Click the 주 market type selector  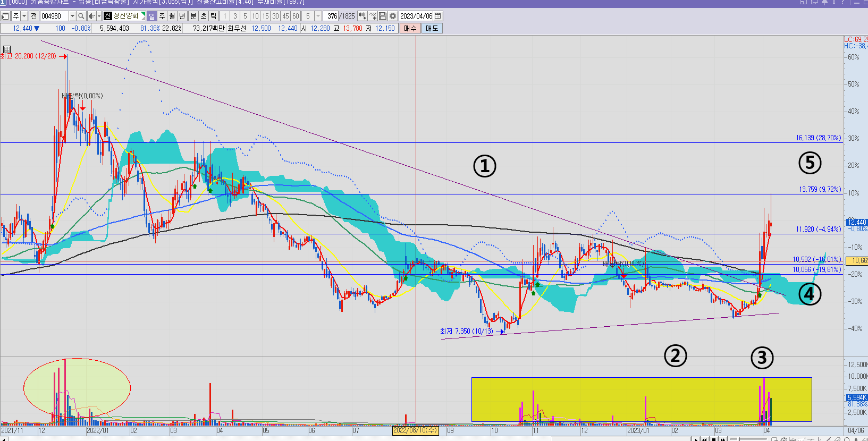click(x=15, y=16)
